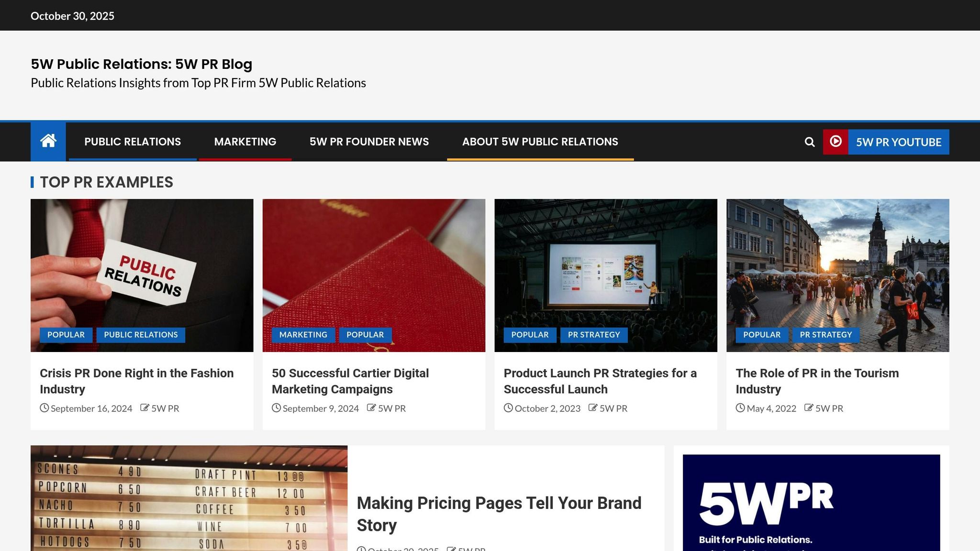Click the 5WPR banner advertisement

point(811,502)
